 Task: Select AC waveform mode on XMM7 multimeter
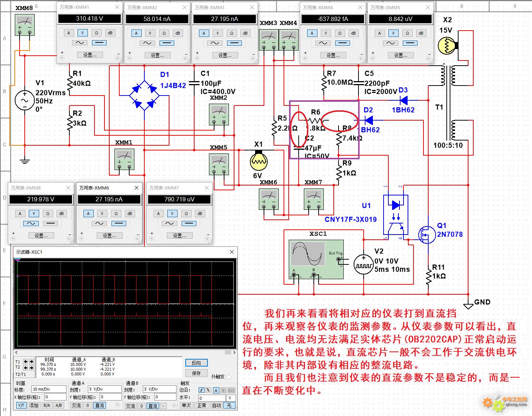coord(169,223)
